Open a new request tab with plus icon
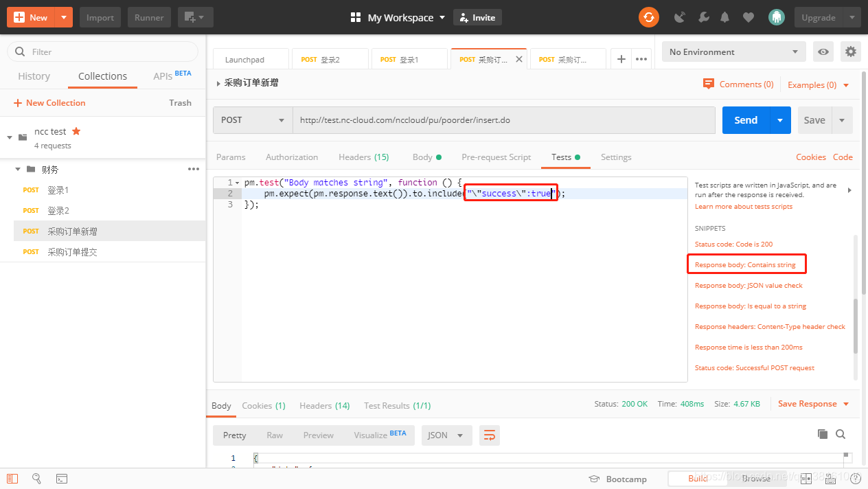The height and width of the screenshot is (489, 868). pos(621,59)
